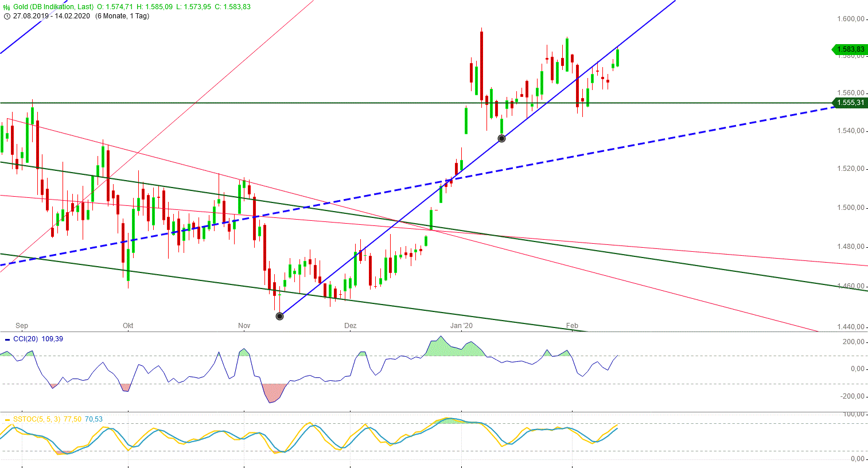This screenshot has width=868, height=468.
Task: Click the SSTOC value '70,53'
Action: tap(94, 419)
